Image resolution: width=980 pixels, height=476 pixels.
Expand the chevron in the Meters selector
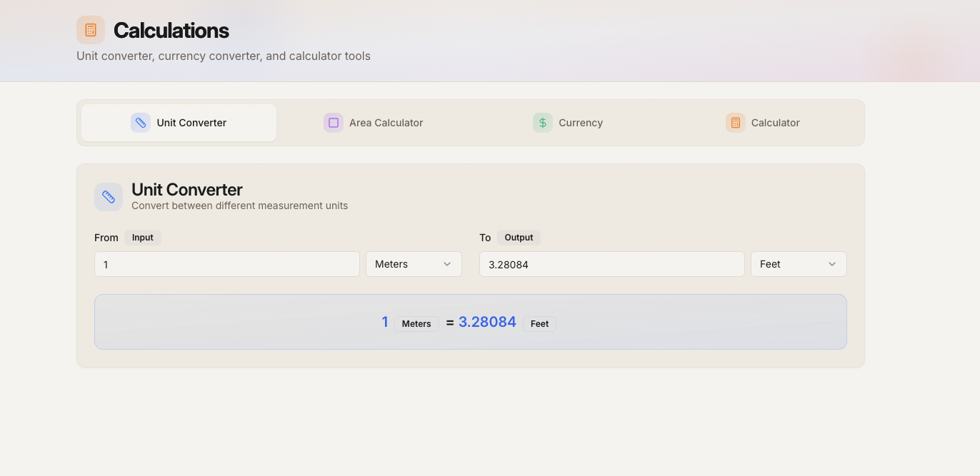447,264
